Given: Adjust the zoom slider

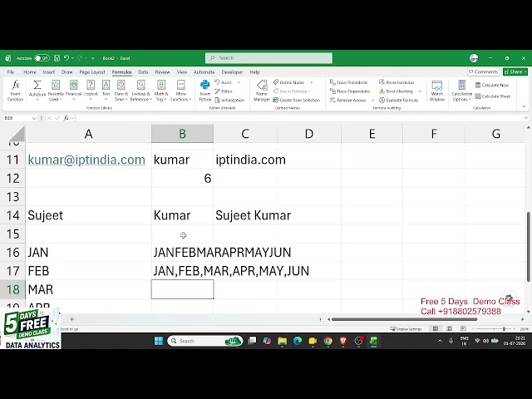Looking at the screenshot, I should point(504,329).
